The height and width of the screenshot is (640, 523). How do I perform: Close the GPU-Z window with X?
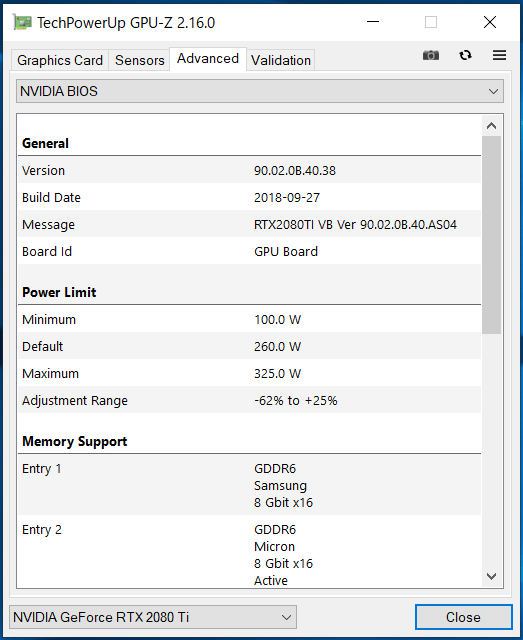click(x=490, y=22)
